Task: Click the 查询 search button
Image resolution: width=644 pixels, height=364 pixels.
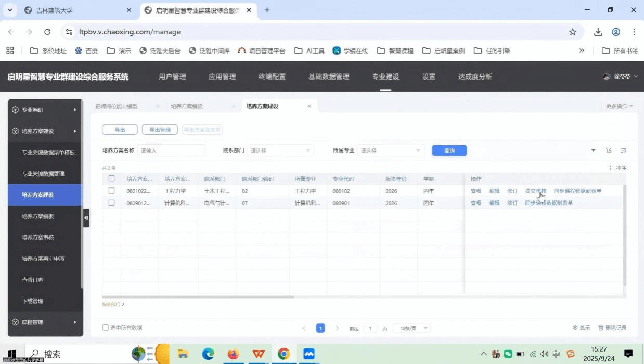Action: tap(449, 150)
